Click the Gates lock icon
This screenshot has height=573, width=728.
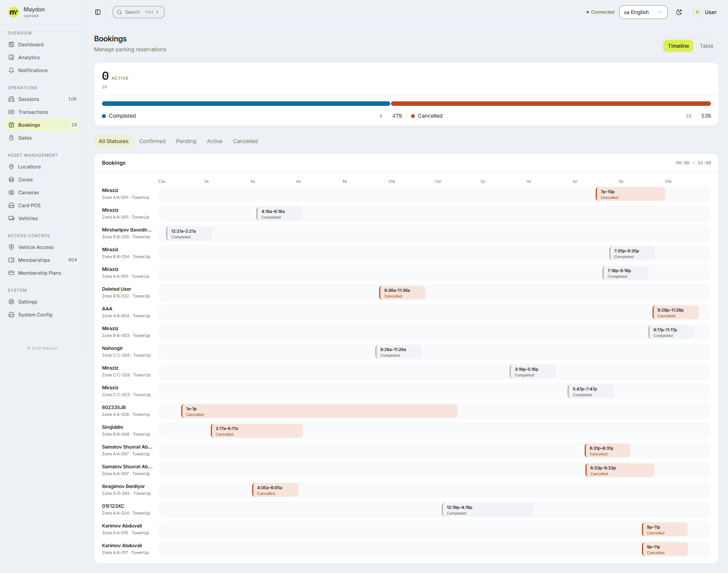pos(11,138)
